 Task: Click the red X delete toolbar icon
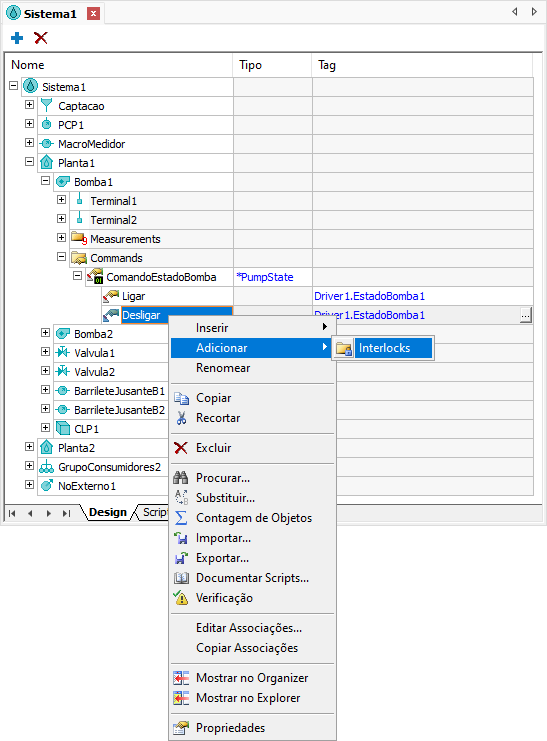coord(41,38)
